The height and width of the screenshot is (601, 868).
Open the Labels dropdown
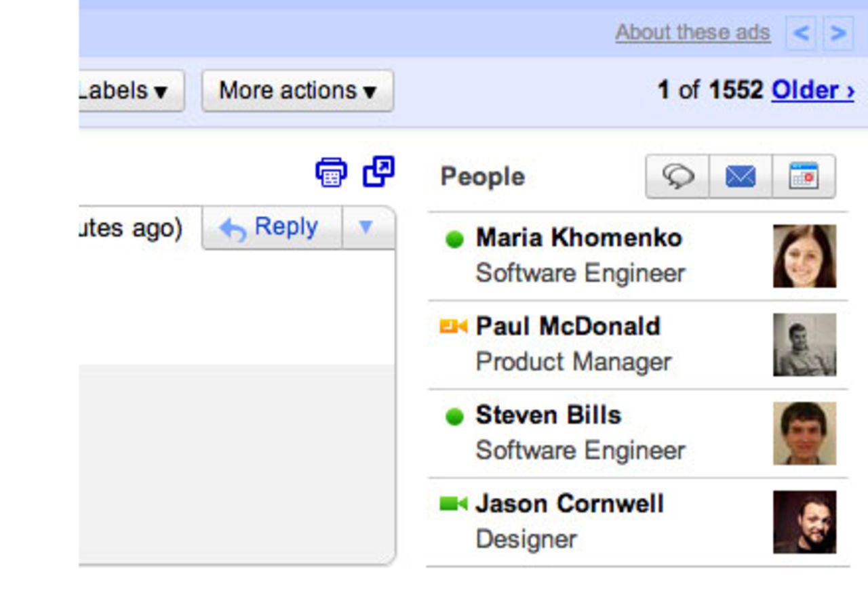(x=126, y=90)
